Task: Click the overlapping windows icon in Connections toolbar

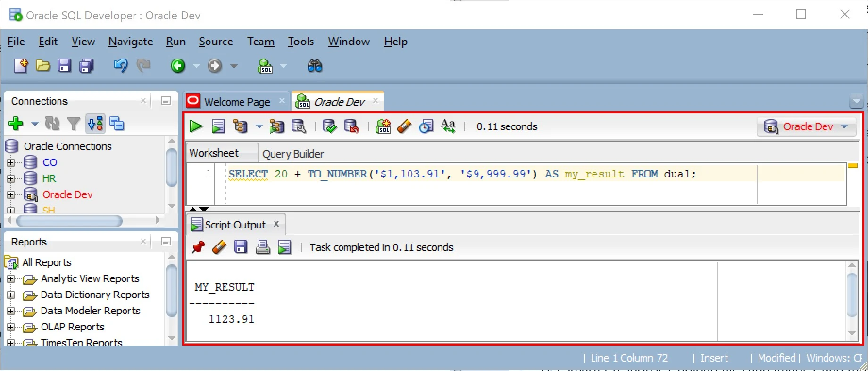Action: coord(117,124)
